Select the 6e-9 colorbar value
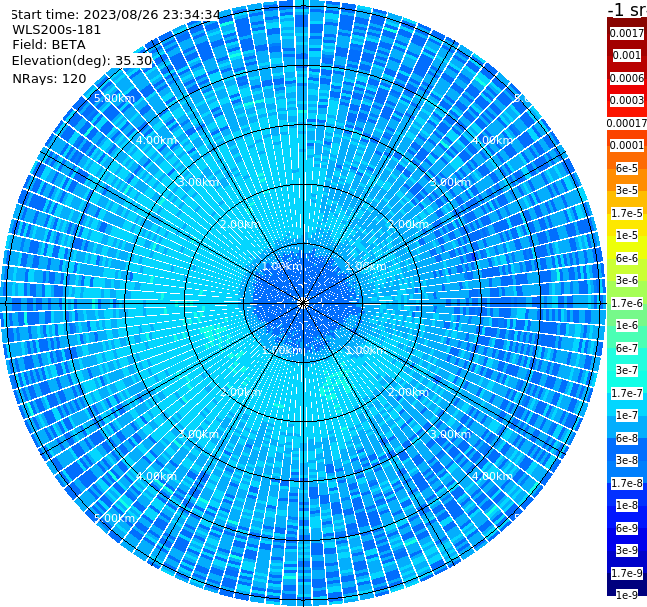 627,528
